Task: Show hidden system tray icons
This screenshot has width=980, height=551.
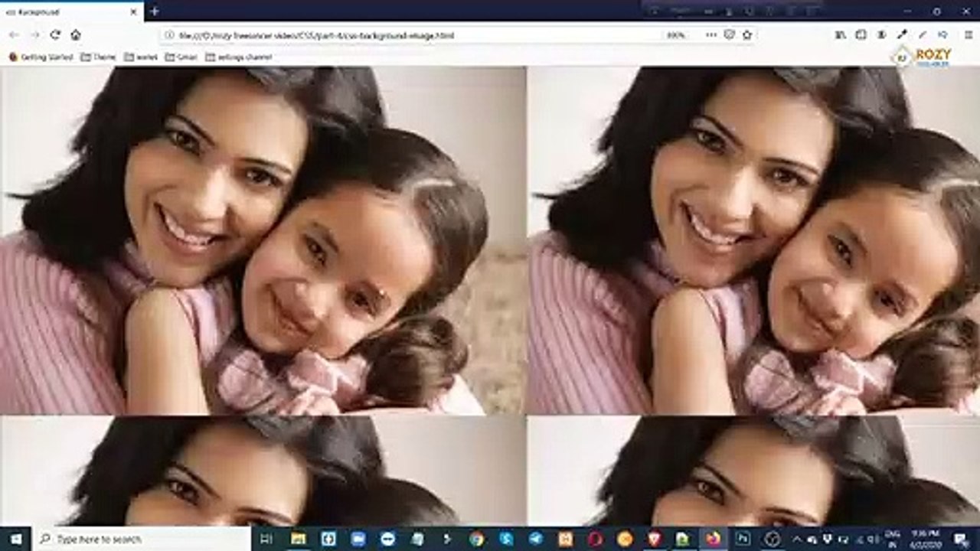Action: (x=797, y=540)
